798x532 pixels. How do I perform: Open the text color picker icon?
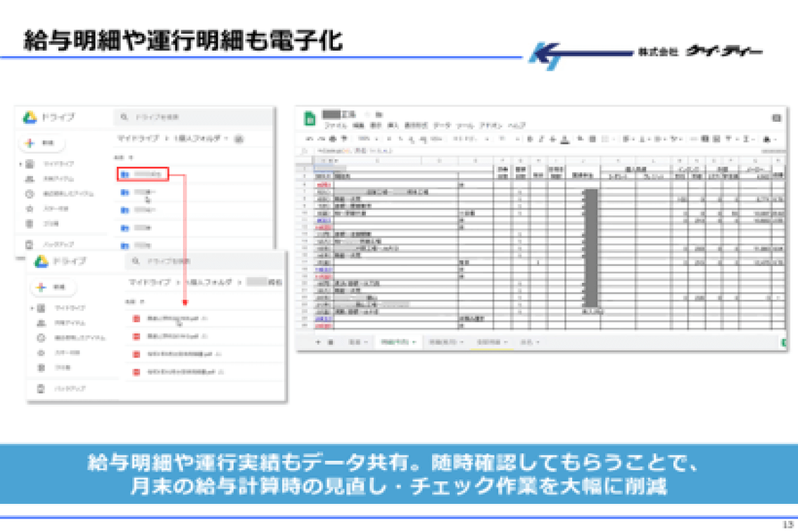[x=565, y=139]
